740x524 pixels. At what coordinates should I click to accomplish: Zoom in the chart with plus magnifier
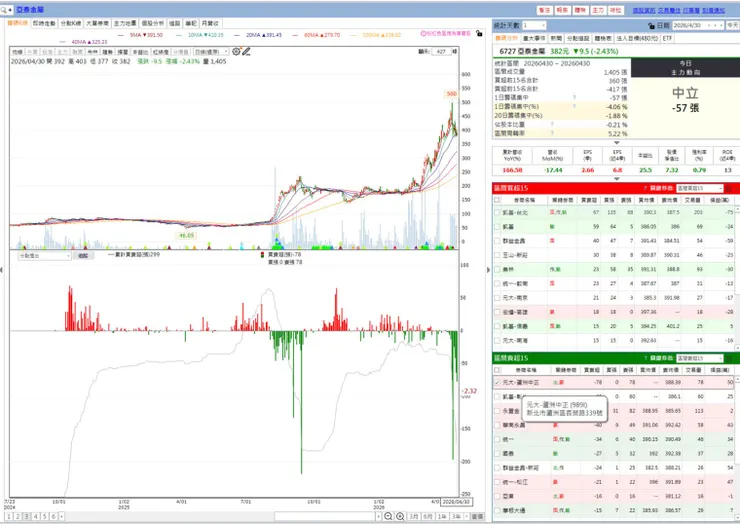[x=400, y=516]
